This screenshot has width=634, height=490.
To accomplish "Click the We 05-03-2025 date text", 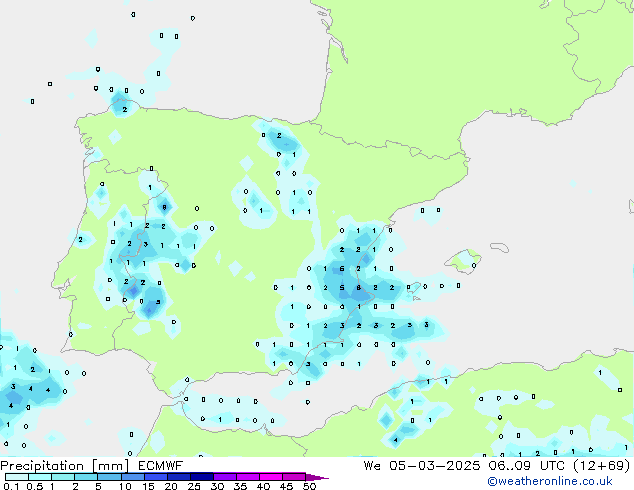I will pyautogui.click(x=422, y=466).
